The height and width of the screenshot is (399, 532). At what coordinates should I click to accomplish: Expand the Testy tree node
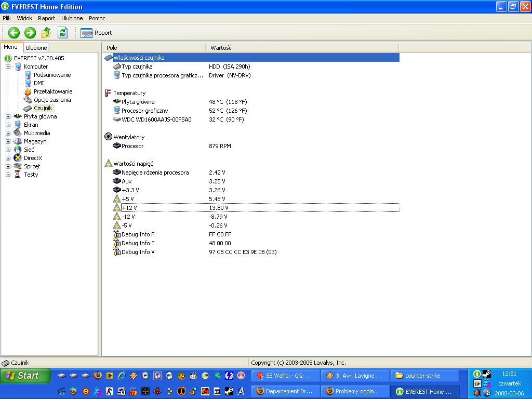(x=8, y=175)
